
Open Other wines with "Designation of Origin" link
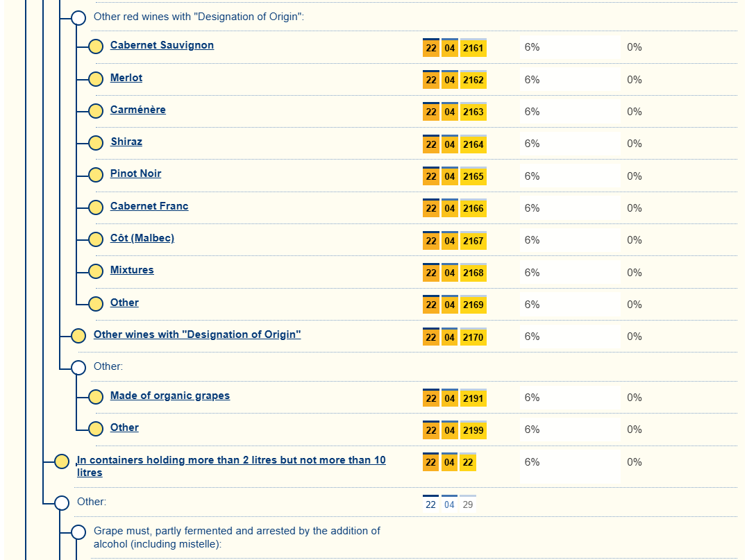click(197, 334)
